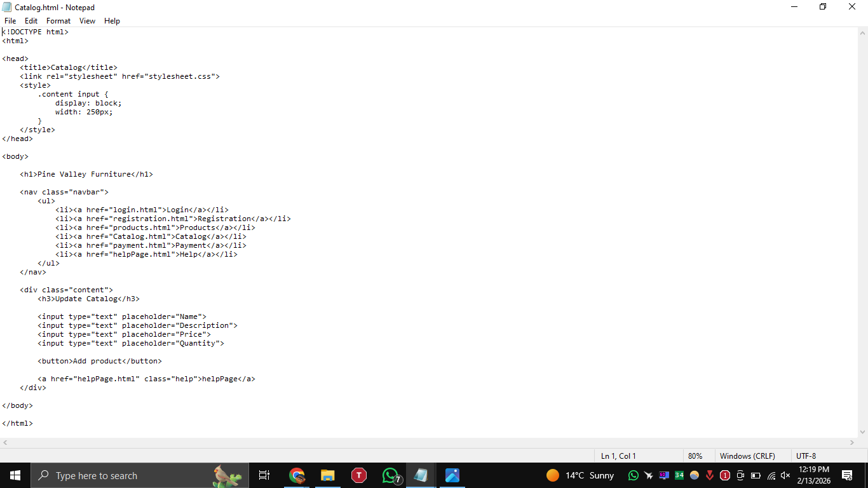Click the Windows Start button
This screenshot has width=868, height=488.
15,475
